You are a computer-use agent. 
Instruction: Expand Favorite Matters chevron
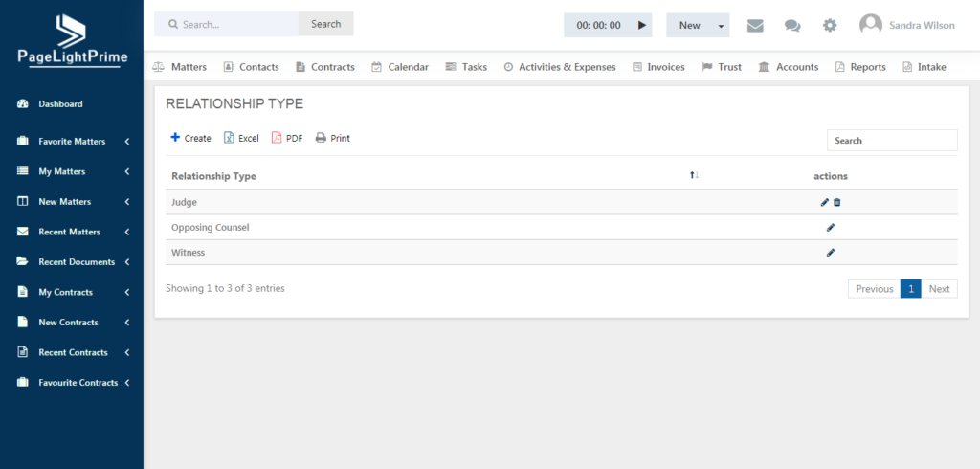127,142
